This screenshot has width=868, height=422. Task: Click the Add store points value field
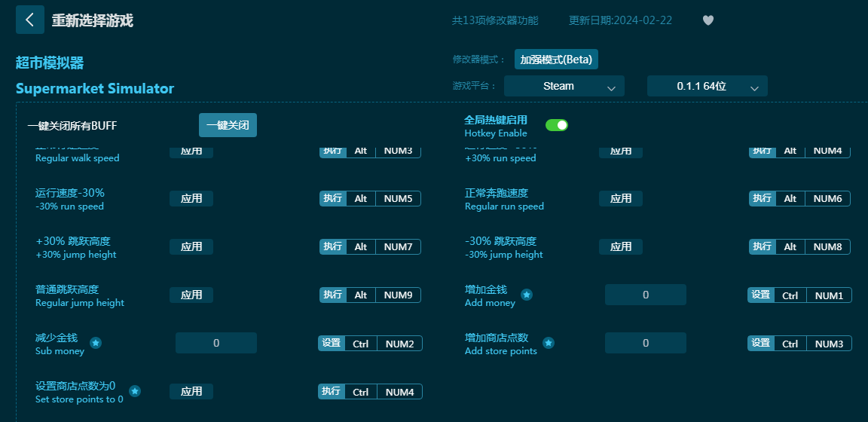pyautogui.click(x=646, y=343)
